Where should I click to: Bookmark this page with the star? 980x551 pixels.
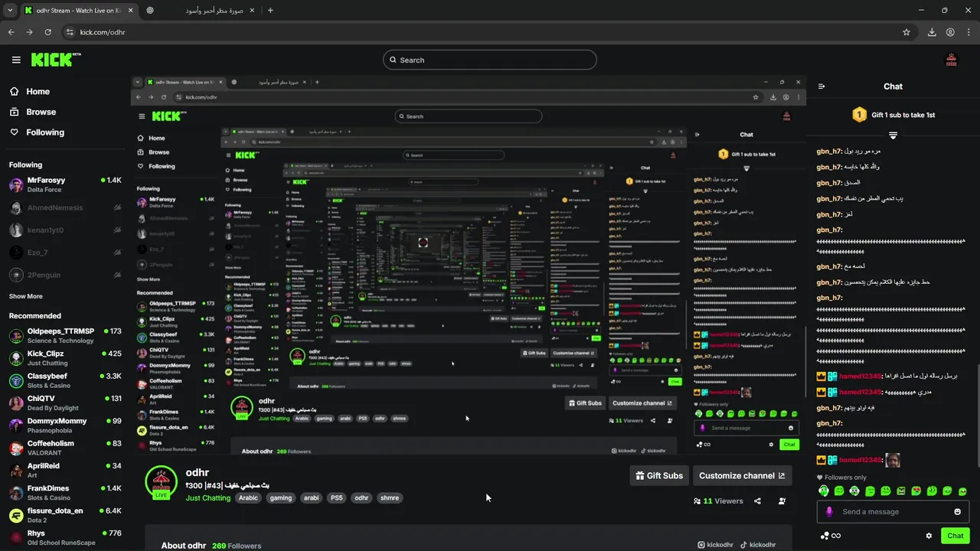[906, 32]
